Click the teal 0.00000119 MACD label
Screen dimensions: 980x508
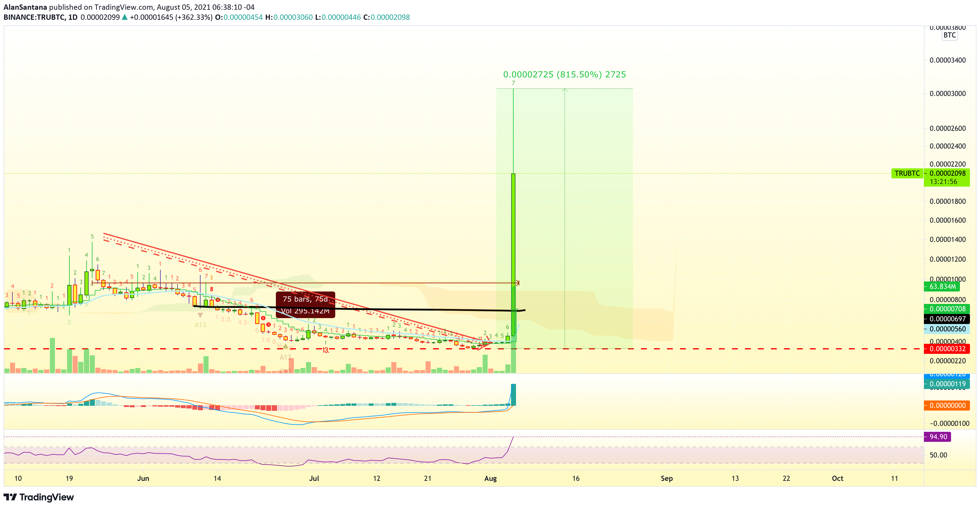947,384
